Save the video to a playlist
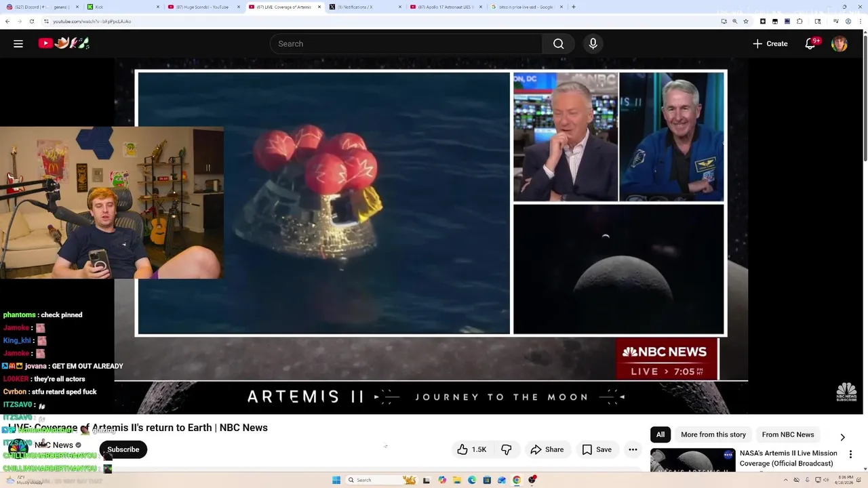 597,449
